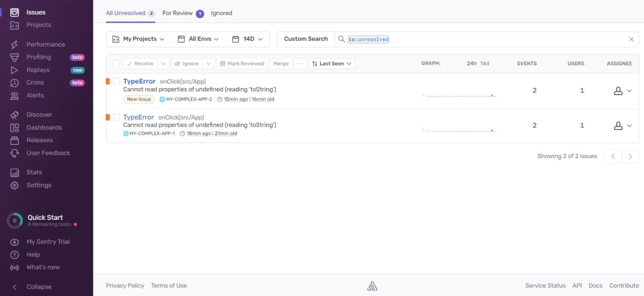
Task: Click the New Issue badge
Action: pos(139,99)
